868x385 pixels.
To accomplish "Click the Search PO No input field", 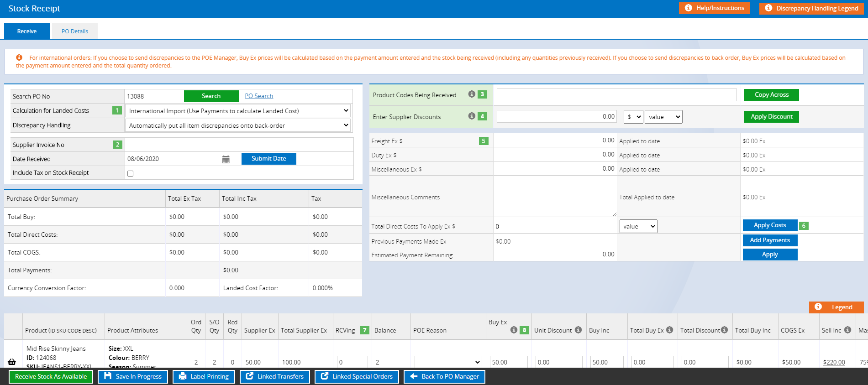I will tap(154, 96).
